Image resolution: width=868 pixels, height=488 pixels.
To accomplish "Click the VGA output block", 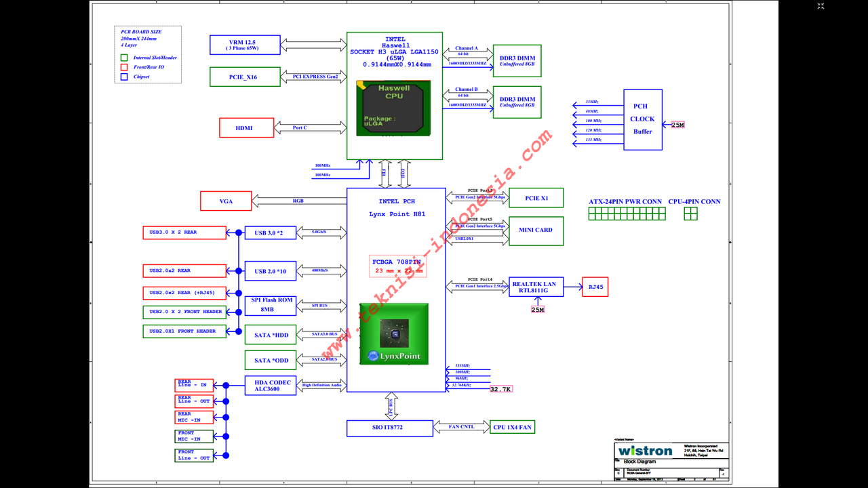I will 226,201.
